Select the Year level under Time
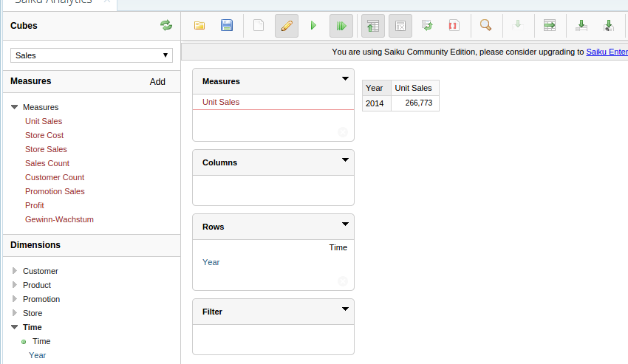Image resolution: width=628 pixels, height=364 pixels. pyautogui.click(x=37, y=355)
